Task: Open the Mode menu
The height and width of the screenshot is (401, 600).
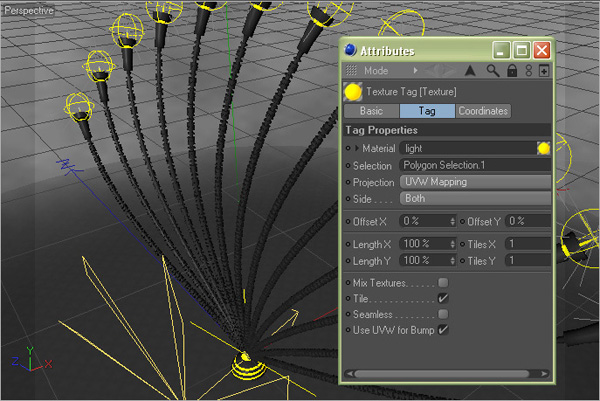Action: click(x=377, y=71)
